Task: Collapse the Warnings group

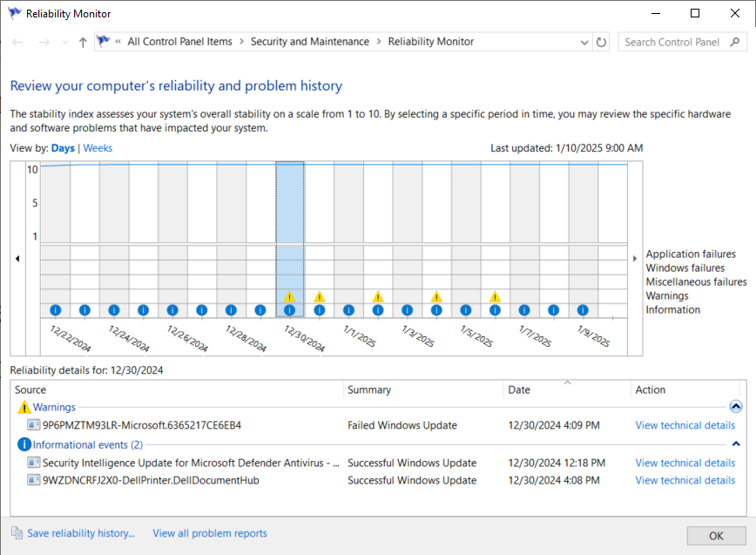Action: (736, 407)
